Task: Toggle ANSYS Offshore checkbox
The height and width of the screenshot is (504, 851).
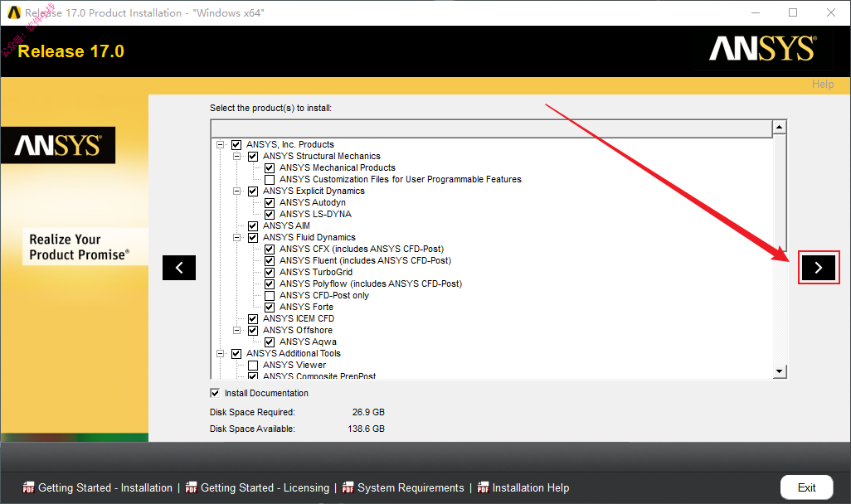Action: pos(253,331)
